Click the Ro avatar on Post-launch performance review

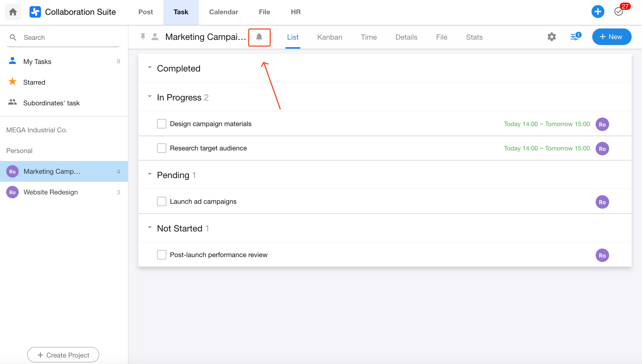coord(602,255)
